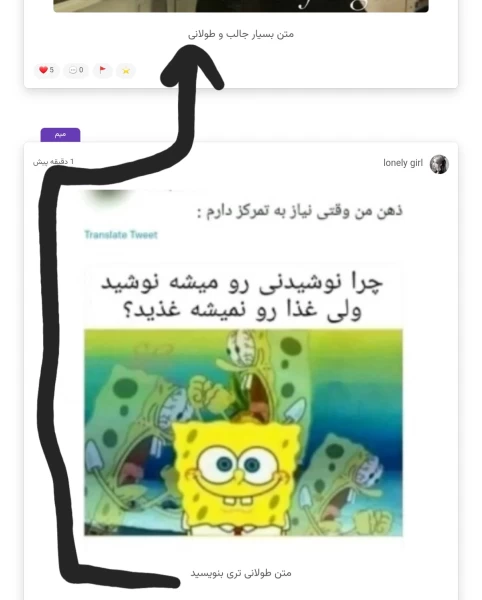This screenshot has width=482, height=600.
Task: Open the dark image above the first caption
Action: click(x=241, y=6)
